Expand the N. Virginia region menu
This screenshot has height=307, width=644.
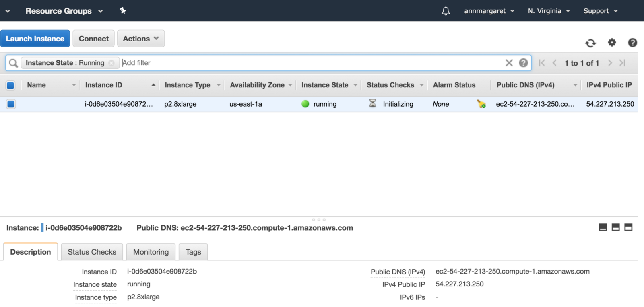(x=549, y=11)
